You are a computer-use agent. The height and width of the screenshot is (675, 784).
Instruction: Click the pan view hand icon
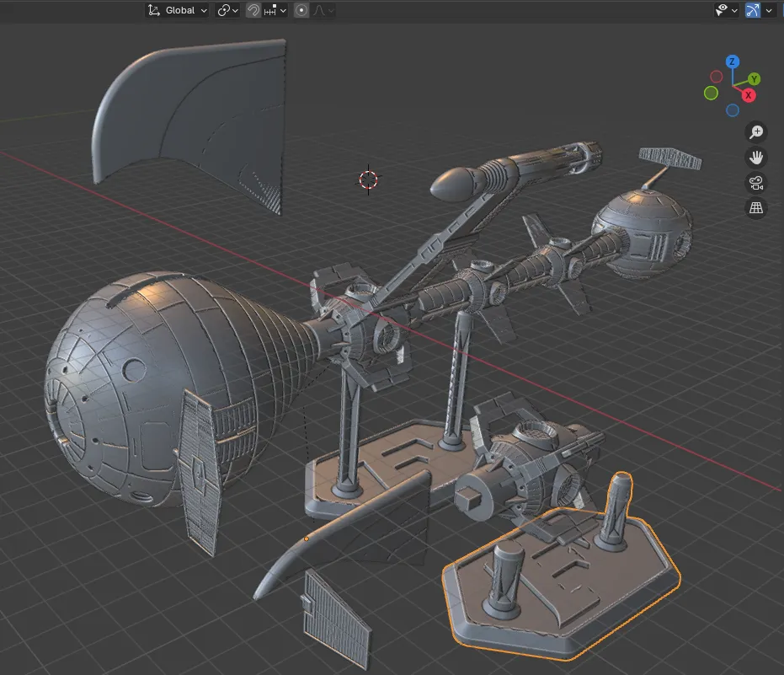[x=756, y=158]
